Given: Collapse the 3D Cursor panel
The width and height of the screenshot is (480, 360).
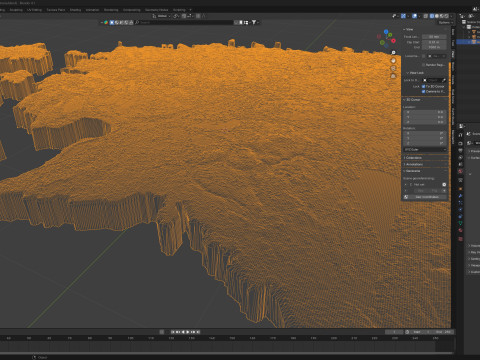Looking at the screenshot, I should click(412, 100).
